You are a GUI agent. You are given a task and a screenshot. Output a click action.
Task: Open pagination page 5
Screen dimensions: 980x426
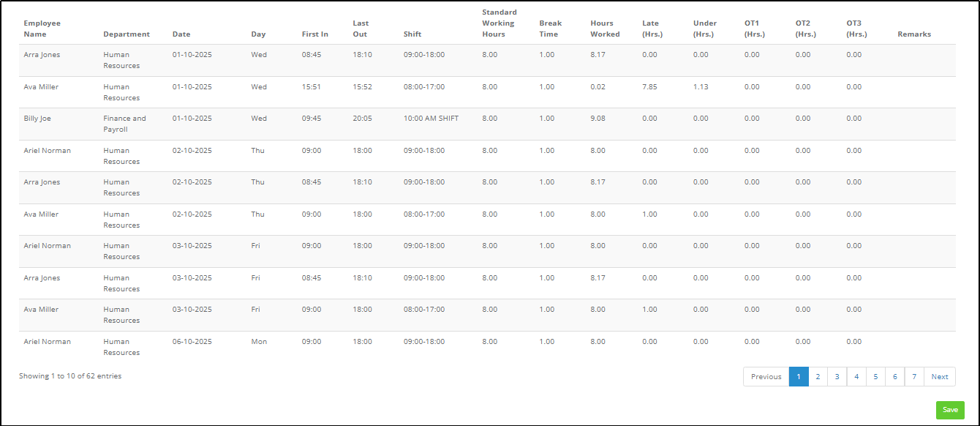coord(875,376)
